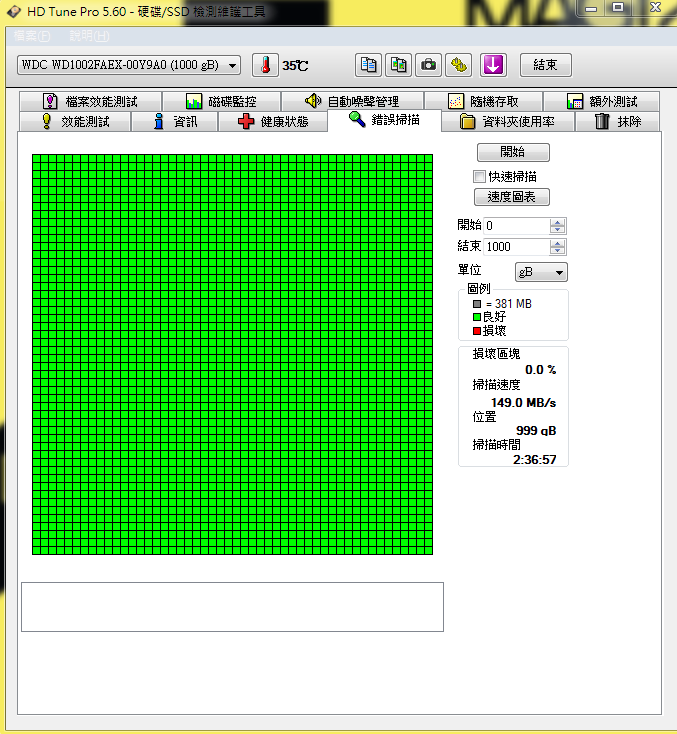Open the options gear icon
Screen dimensions: 677x734
pyautogui.click(x=459, y=65)
